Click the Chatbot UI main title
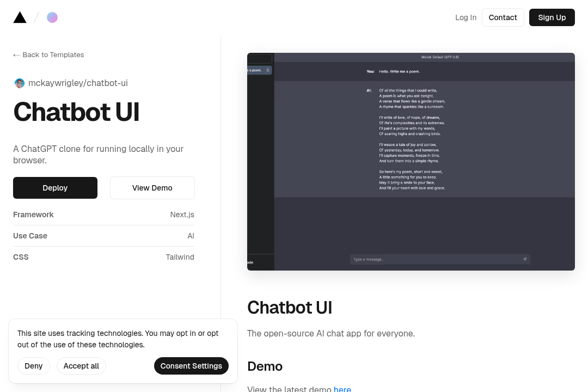588x392 pixels. click(77, 112)
